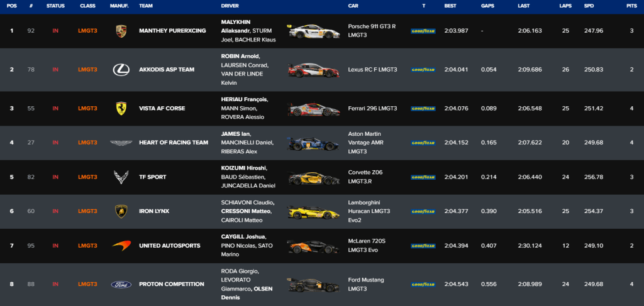Sort by the CLASS column header
Screen dimensions: 644x306
(87, 6)
